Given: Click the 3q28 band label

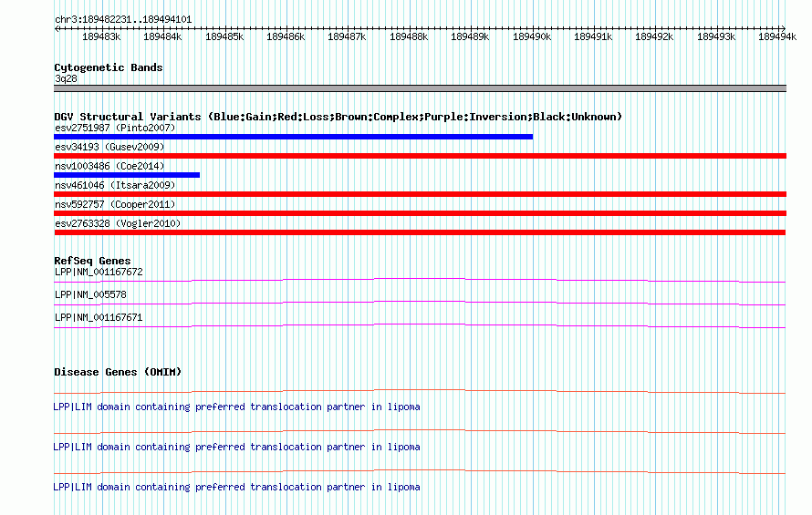Looking at the screenshot, I should (x=66, y=78).
